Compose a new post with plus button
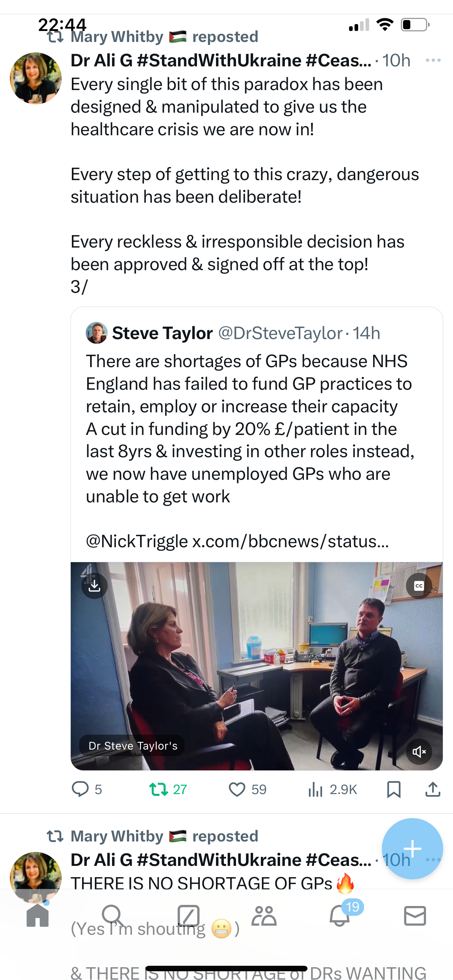This screenshot has height=980, width=453. (412, 848)
